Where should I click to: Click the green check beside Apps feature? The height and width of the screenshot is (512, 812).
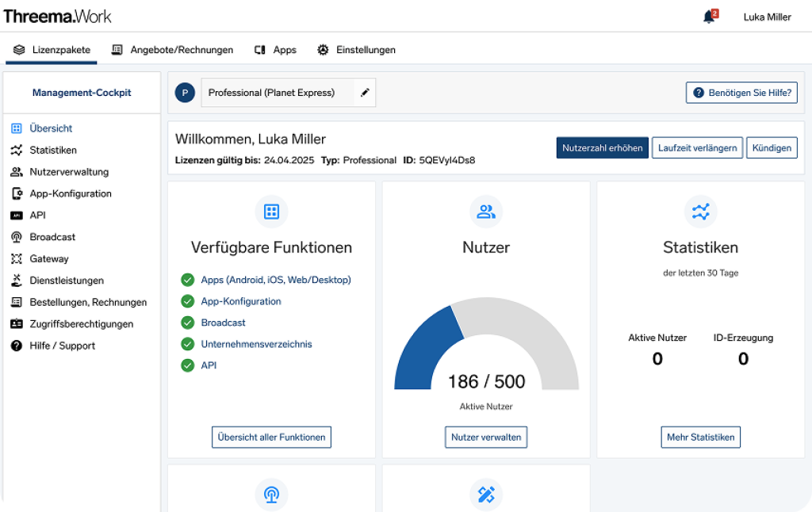pos(187,280)
